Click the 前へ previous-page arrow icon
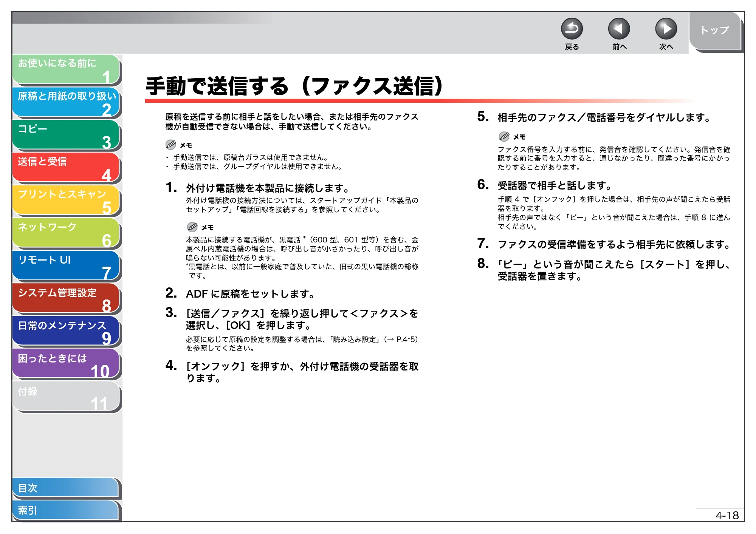756x534 pixels. (x=619, y=29)
